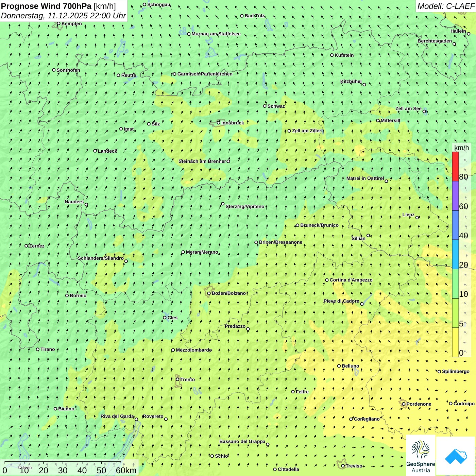Click the red legend color segment
Viewport: 476px width, 476px height.
coord(455,167)
